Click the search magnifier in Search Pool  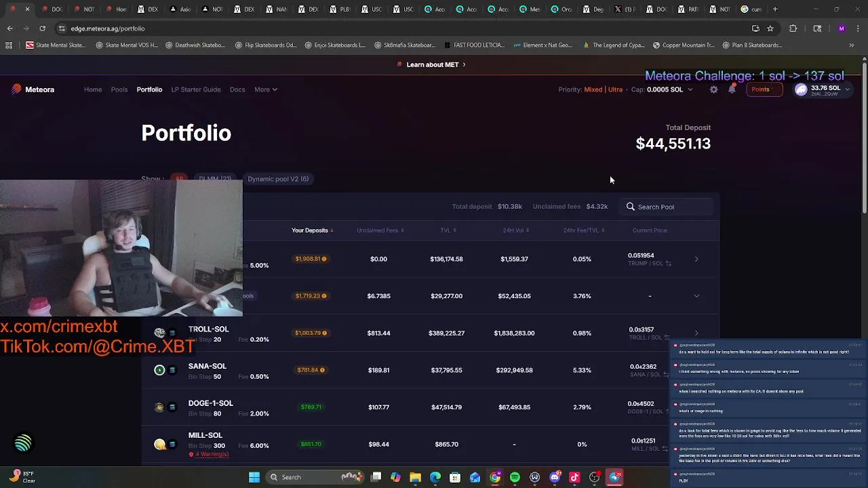click(x=631, y=207)
